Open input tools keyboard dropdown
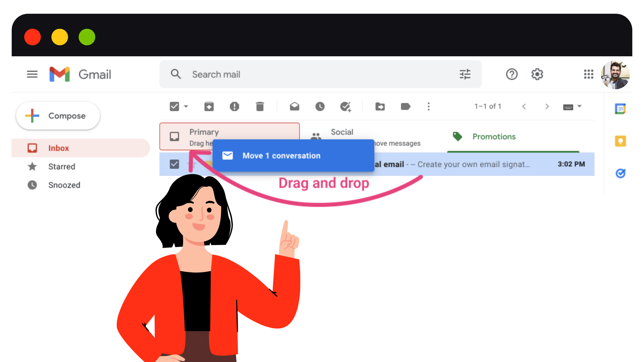Viewport: 644px width, 362px height. [572, 107]
